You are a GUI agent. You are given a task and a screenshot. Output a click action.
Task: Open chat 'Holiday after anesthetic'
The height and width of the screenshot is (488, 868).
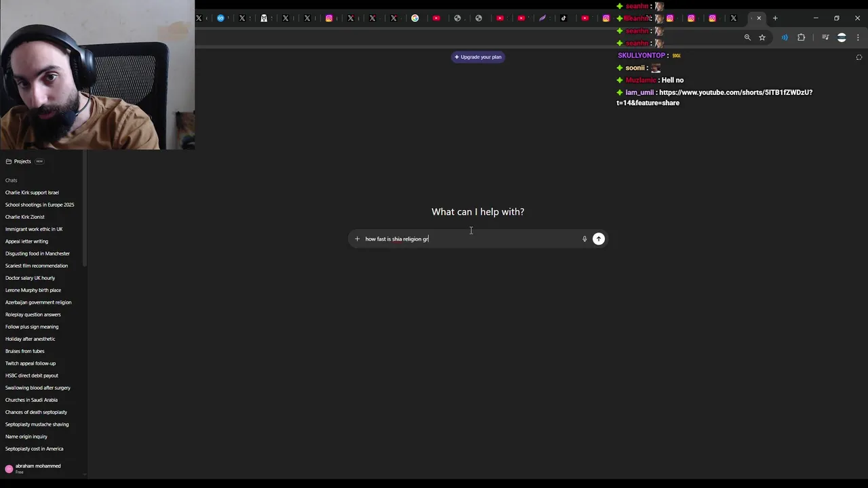point(30,339)
